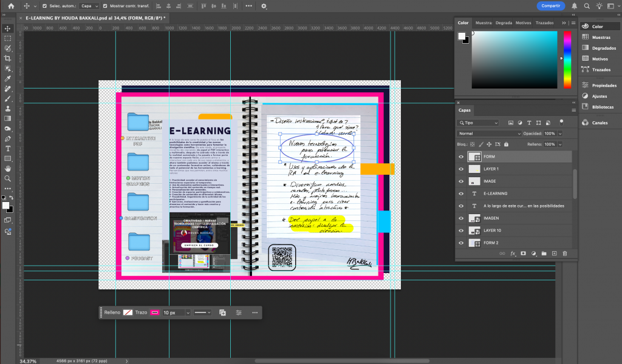This screenshot has width=622, height=364.
Task: Click the delete layer trash icon
Action: point(564,253)
